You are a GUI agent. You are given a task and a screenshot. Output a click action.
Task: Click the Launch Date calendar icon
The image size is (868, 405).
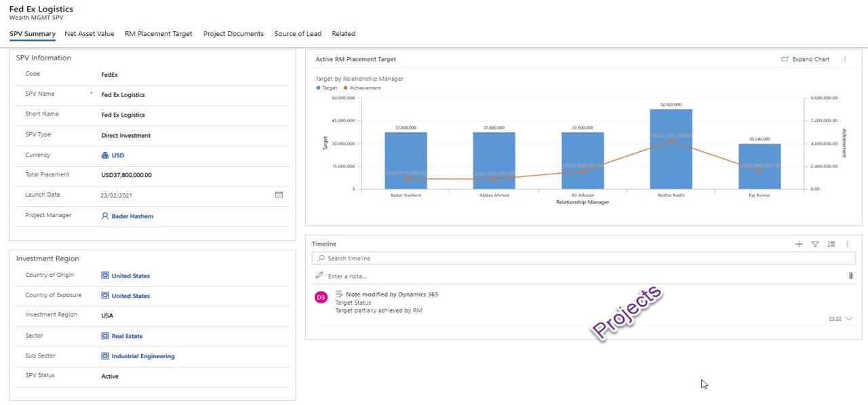279,195
